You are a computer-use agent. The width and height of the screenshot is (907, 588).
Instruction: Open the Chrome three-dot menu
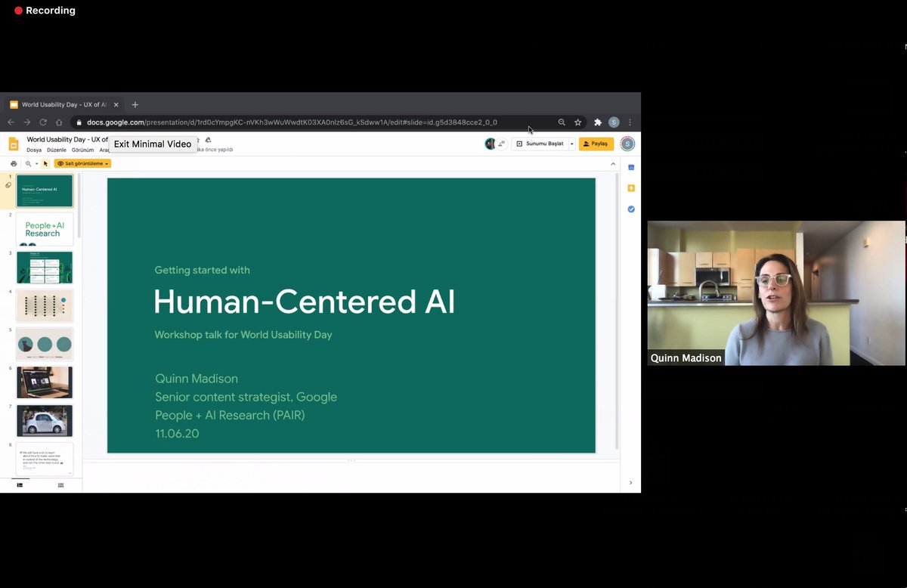[x=630, y=122]
